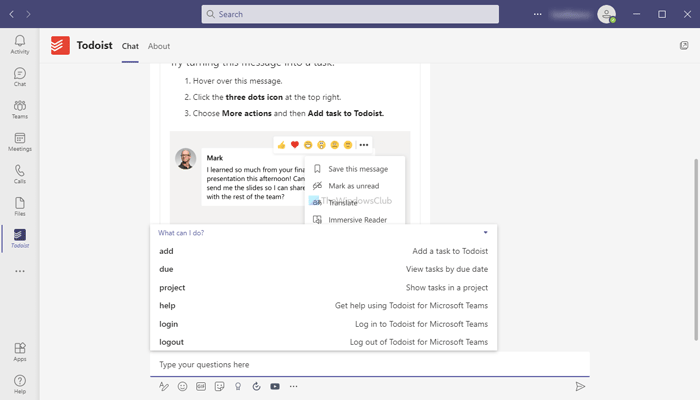Screen dimensions: 700x400
Task: Click the chat vertical scrollbar
Action: 696,250
